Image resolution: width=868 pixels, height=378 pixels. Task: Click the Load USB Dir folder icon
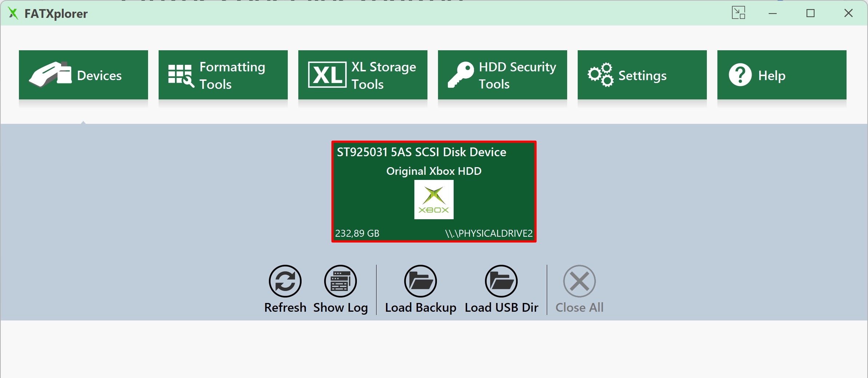coord(501,281)
